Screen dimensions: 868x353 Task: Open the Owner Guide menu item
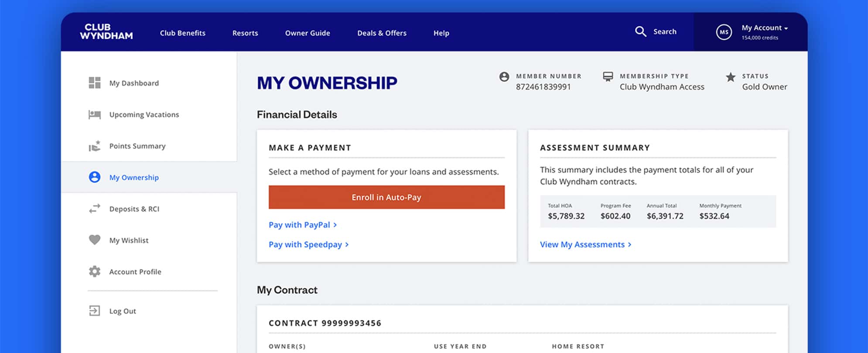pos(308,33)
